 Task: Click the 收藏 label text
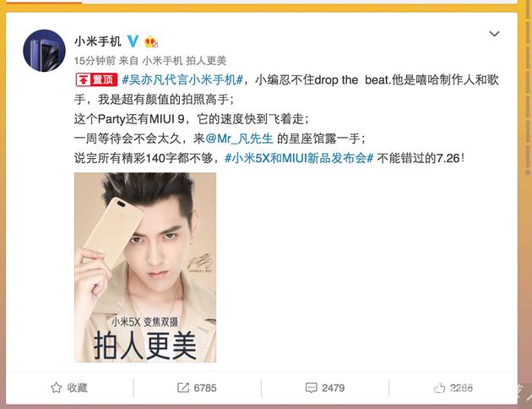click(78, 388)
